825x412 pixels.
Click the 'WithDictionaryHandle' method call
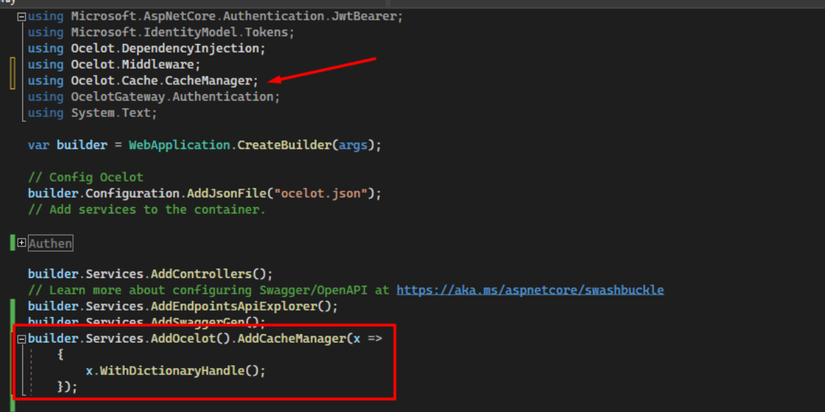[173, 371]
